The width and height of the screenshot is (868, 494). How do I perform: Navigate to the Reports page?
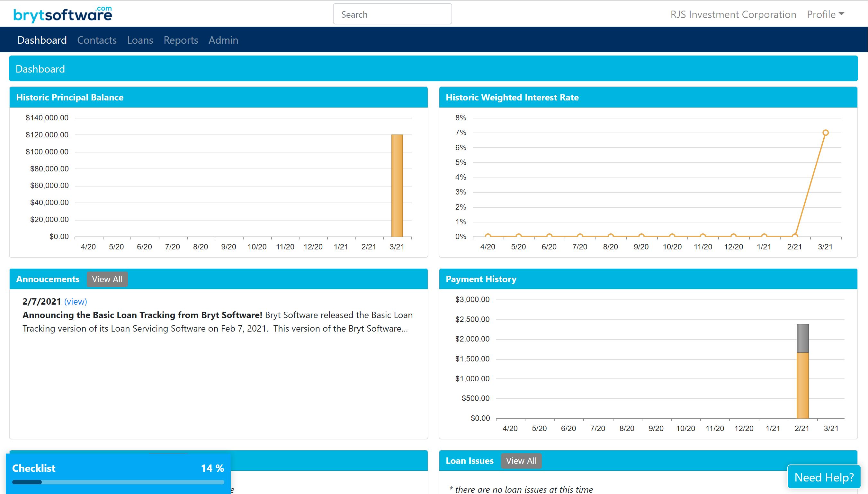180,40
